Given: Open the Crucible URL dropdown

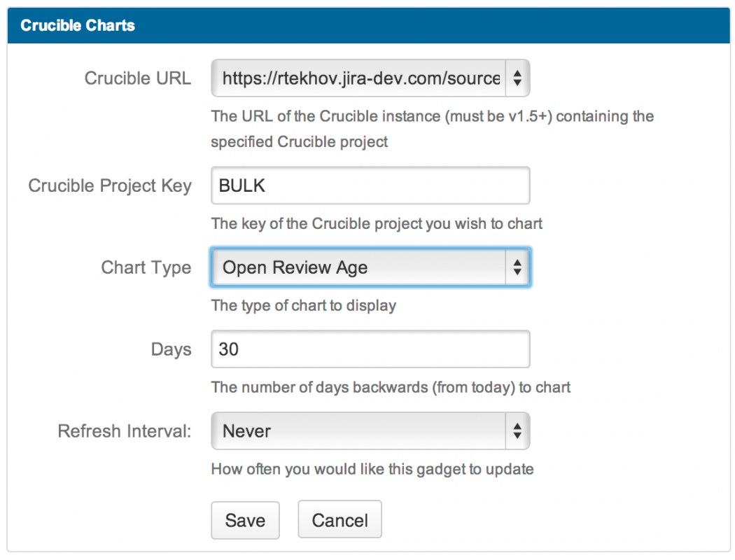Looking at the screenshot, I should click(360, 78).
